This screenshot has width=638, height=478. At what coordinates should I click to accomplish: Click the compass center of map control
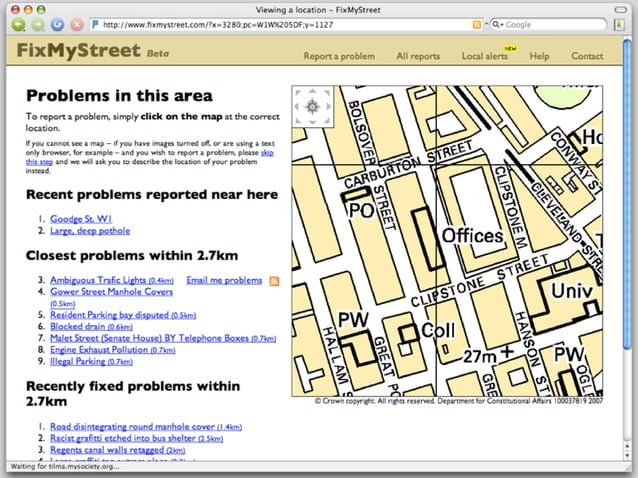click(x=311, y=106)
